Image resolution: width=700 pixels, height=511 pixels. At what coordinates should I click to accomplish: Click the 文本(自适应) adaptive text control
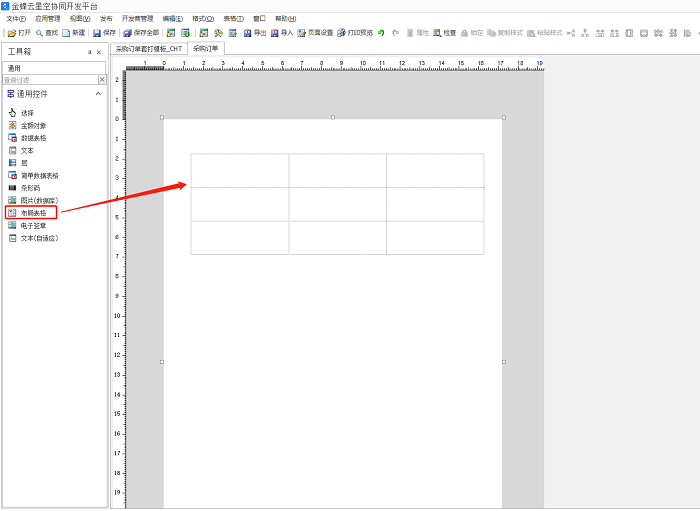(39, 239)
